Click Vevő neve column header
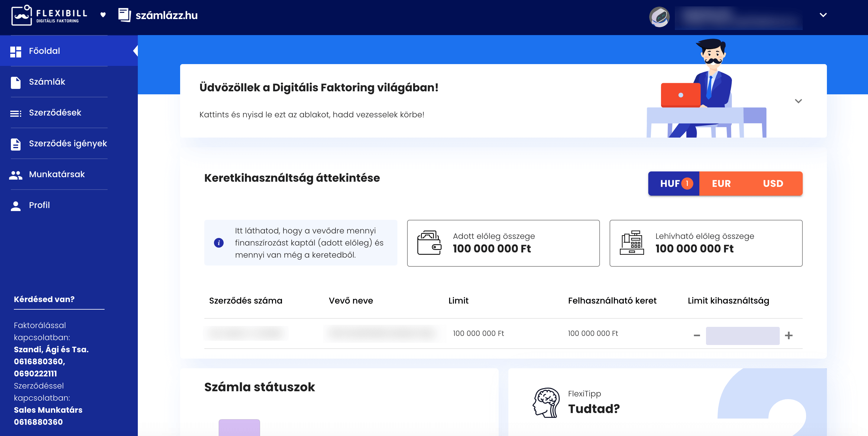Screen dimensions: 868x436 click(x=351, y=301)
